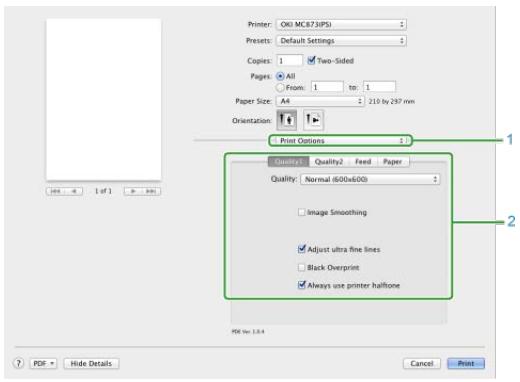The width and height of the screenshot is (520, 382).
Task: Click the Copies input field
Action: point(289,60)
